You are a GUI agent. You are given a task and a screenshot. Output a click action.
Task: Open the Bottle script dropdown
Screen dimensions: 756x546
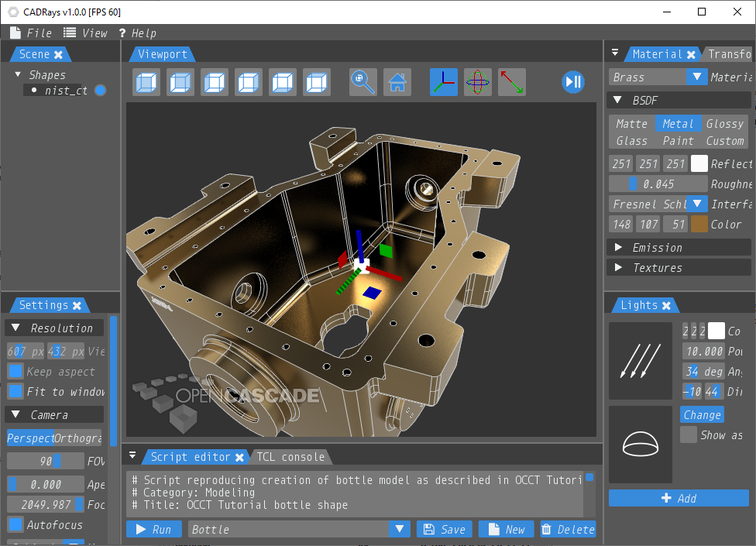pyautogui.click(x=399, y=530)
